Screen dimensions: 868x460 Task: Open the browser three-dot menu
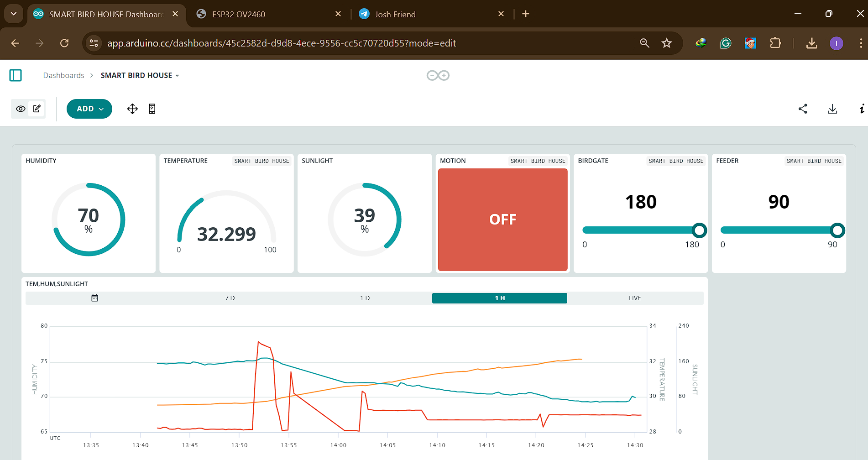(861, 43)
